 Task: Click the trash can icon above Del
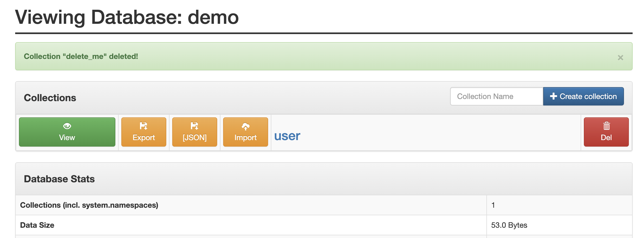coord(606,126)
